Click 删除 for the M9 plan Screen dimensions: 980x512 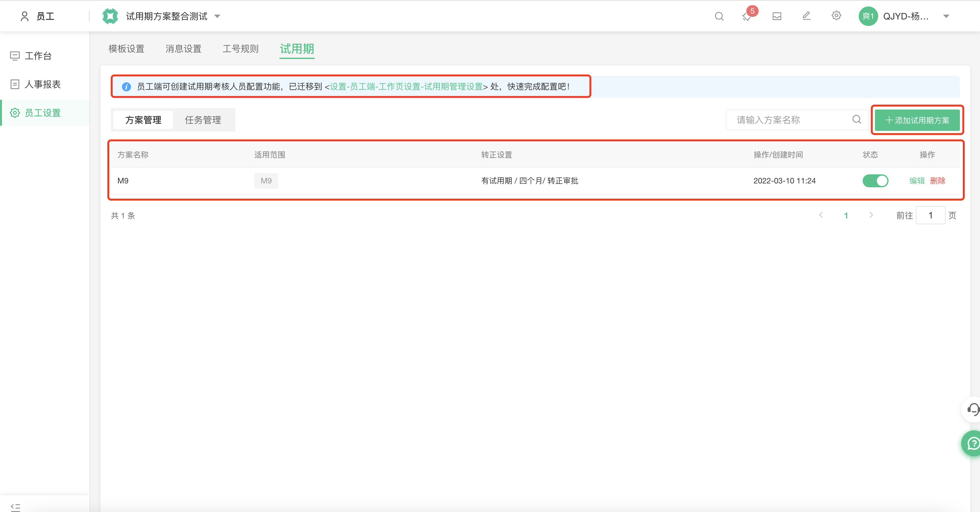(x=938, y=181)
